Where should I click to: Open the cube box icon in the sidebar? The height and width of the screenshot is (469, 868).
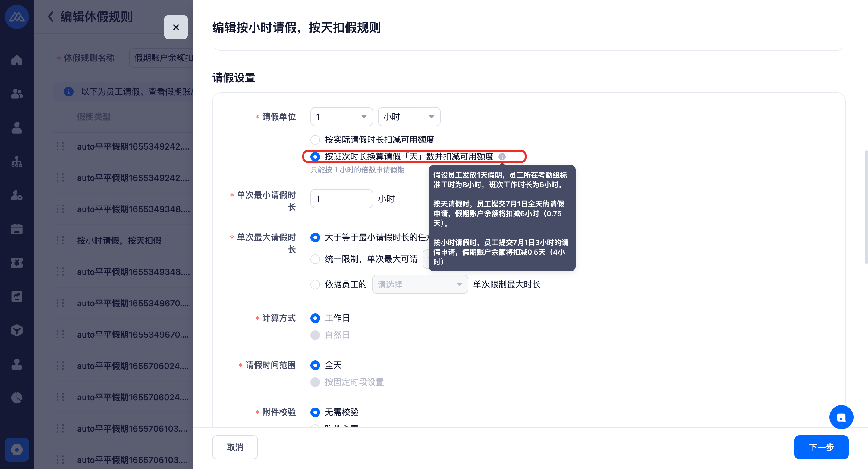pos(17,331)
